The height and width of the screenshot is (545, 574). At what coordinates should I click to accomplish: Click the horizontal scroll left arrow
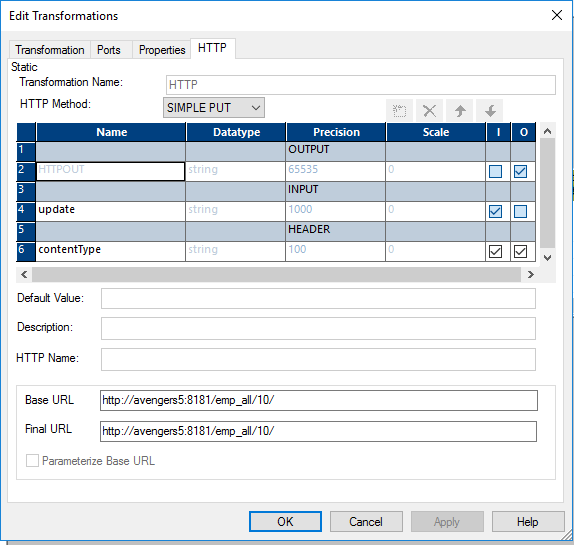pyautogui.click(x=24, y=275)
